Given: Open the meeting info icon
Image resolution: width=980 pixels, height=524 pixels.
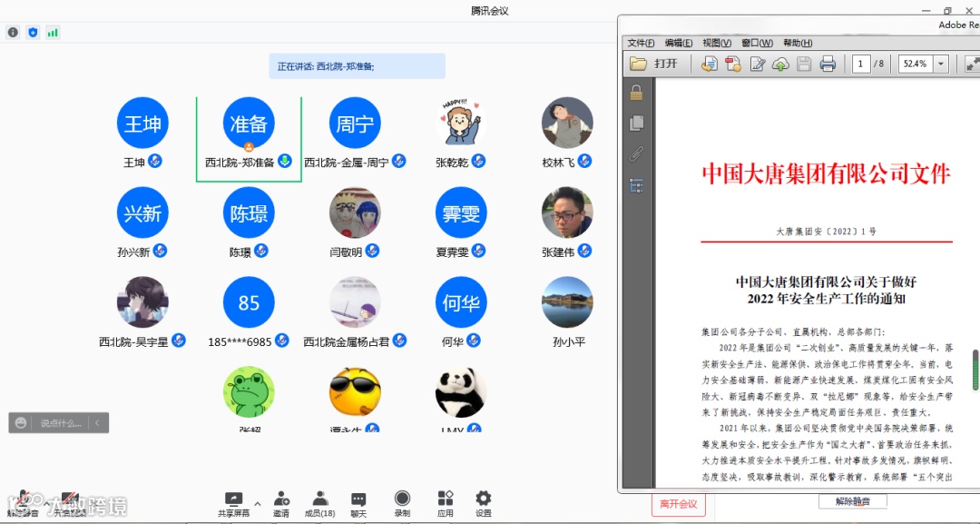Looking at the screenshot, I should click(13, 33).
